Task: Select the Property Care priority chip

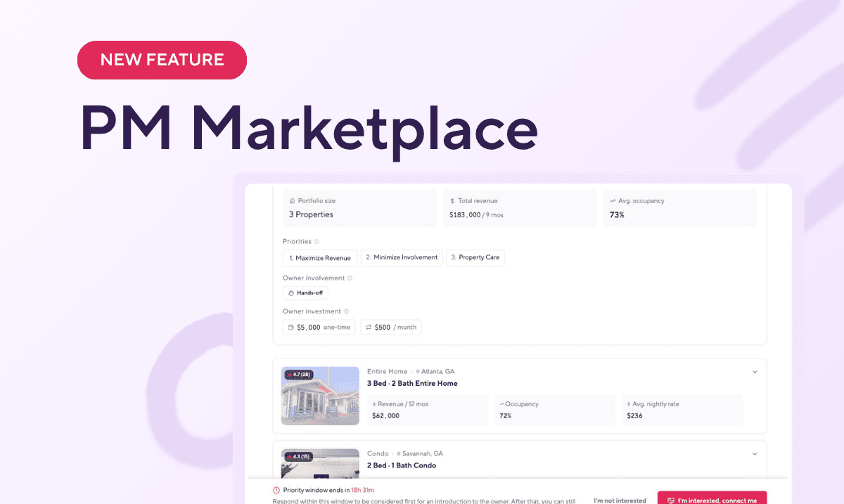Action: coord(475,257)
